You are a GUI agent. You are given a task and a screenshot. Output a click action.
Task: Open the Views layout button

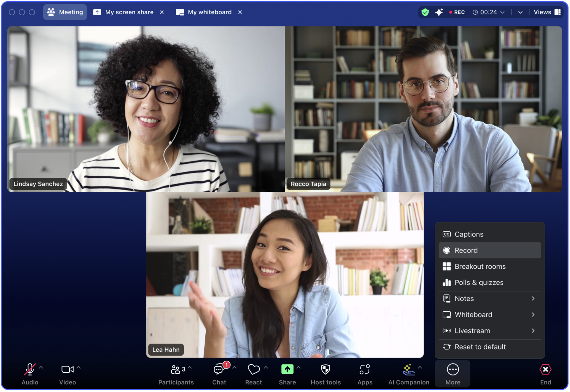point(547,12)
